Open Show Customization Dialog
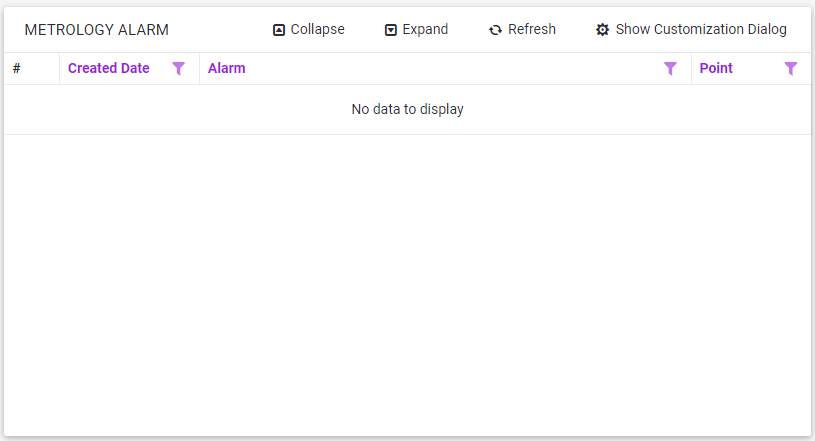Image resolution: width=815 pixels, height=441 pixels. click(x=700, y=30)
